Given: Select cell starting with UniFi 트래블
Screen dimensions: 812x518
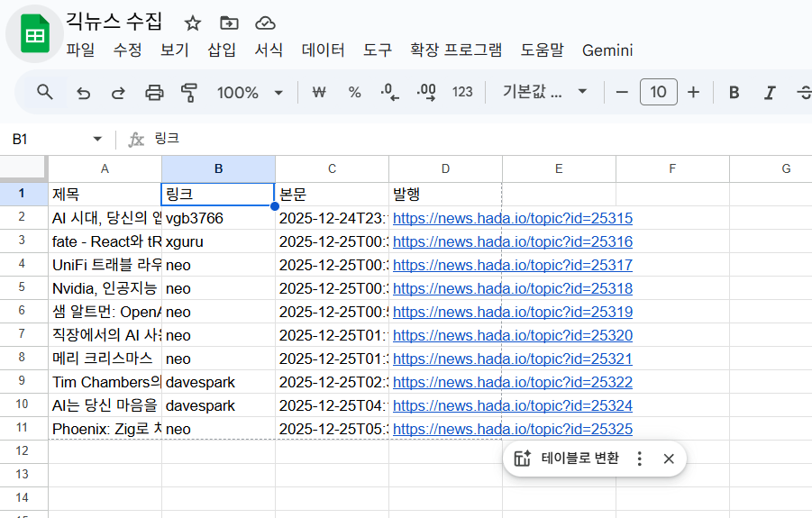Looking at the screenshot, I should [x=105, y=265].
